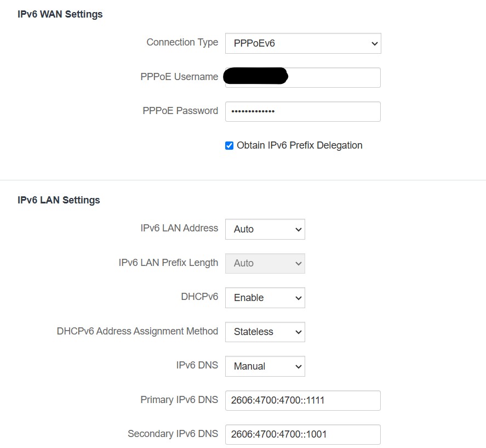This screenshot has height=448, width=486.
Task: Click the chevron arrow of DHCPv6 select
Action: pyautogui.click(x=299, y=298)
